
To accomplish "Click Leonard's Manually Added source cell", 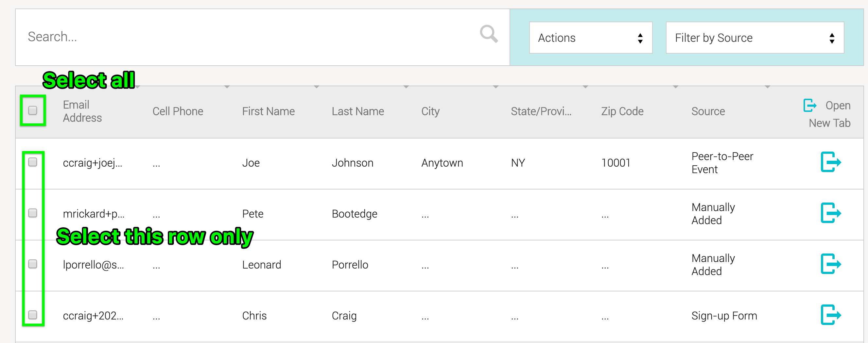I will [x=713, y=265].
